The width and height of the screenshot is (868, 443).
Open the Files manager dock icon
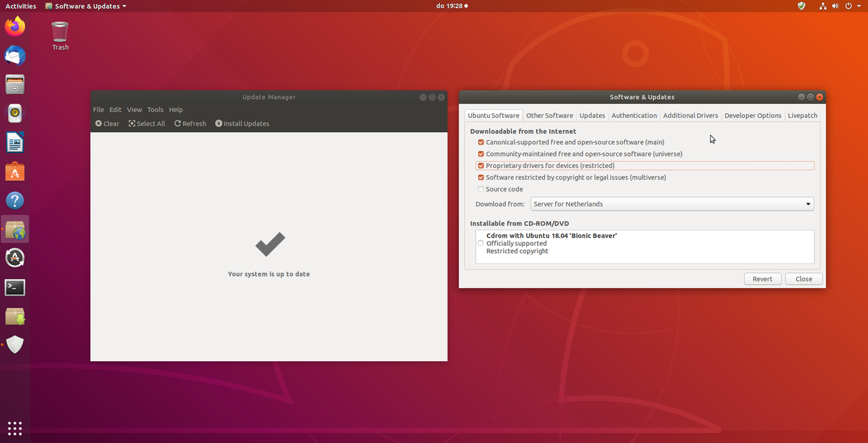[15, 85]
